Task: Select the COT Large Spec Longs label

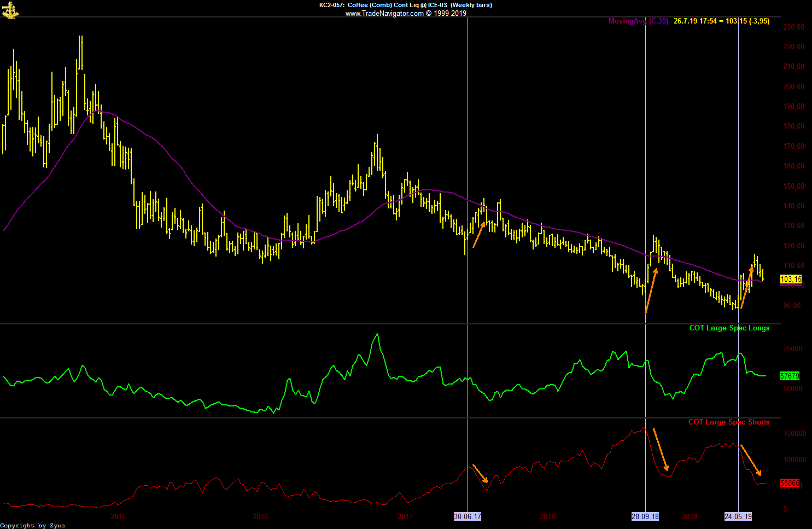Action: (x=729, y=328)
